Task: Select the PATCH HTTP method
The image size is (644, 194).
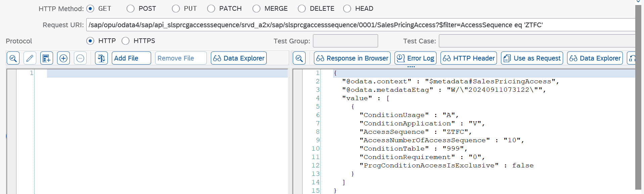Action: coord(211,8)
